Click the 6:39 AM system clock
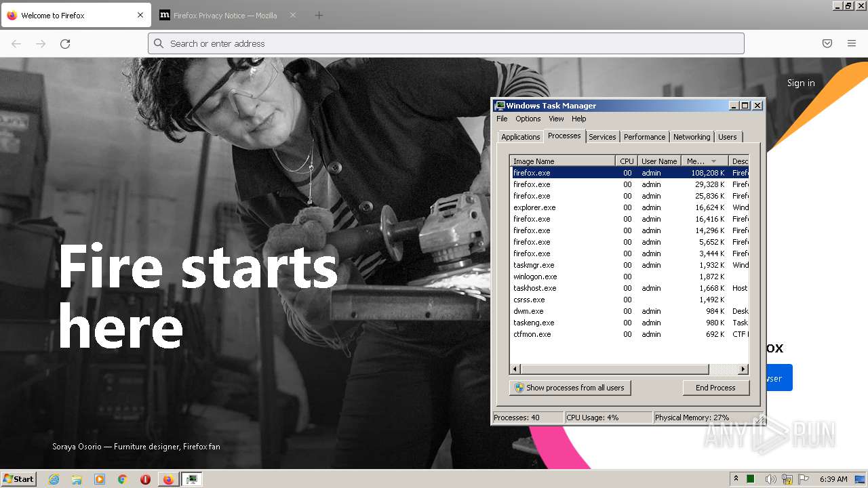 click(833, 479)
